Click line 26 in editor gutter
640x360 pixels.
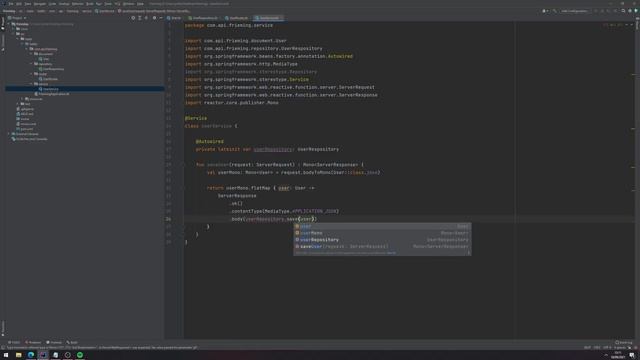[168, 219]
